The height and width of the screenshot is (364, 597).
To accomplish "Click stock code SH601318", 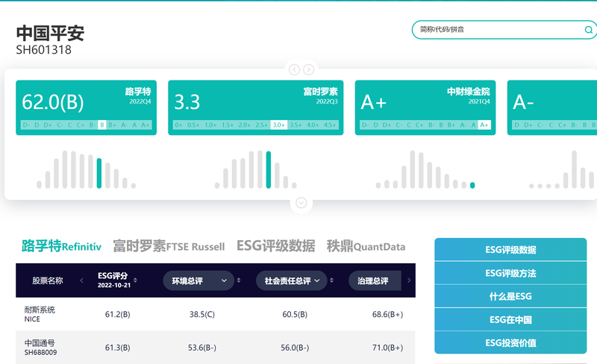I will 43,50.
